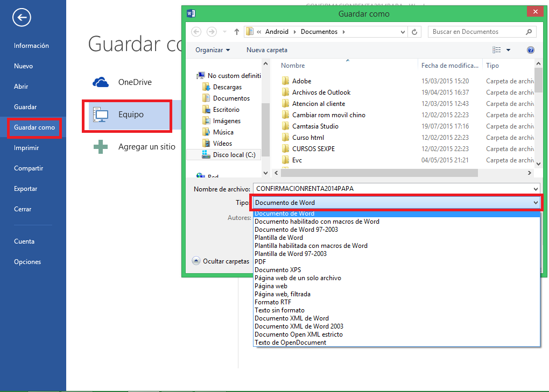Open Nuevo in backstage menu

[x=24, y=66]
